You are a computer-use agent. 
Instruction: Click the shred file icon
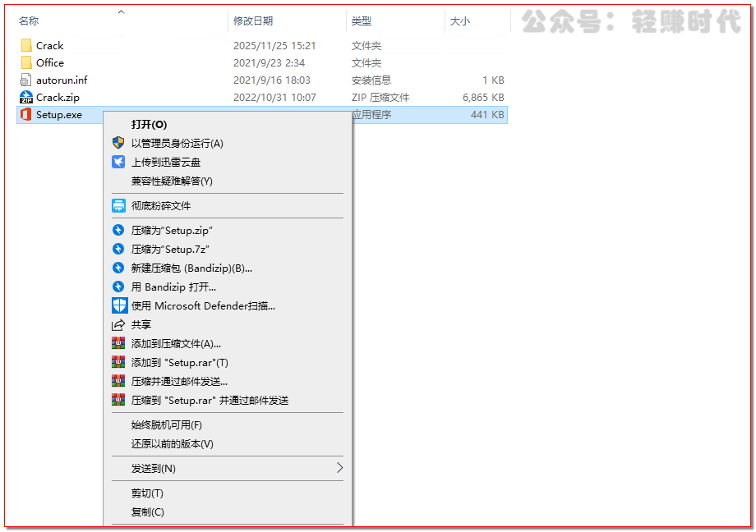point(118,205)
